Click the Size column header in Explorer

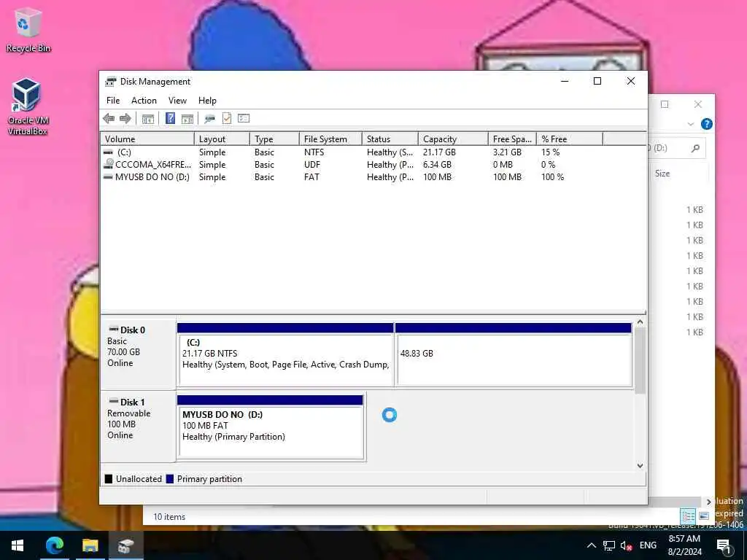(x=662, y=174)
